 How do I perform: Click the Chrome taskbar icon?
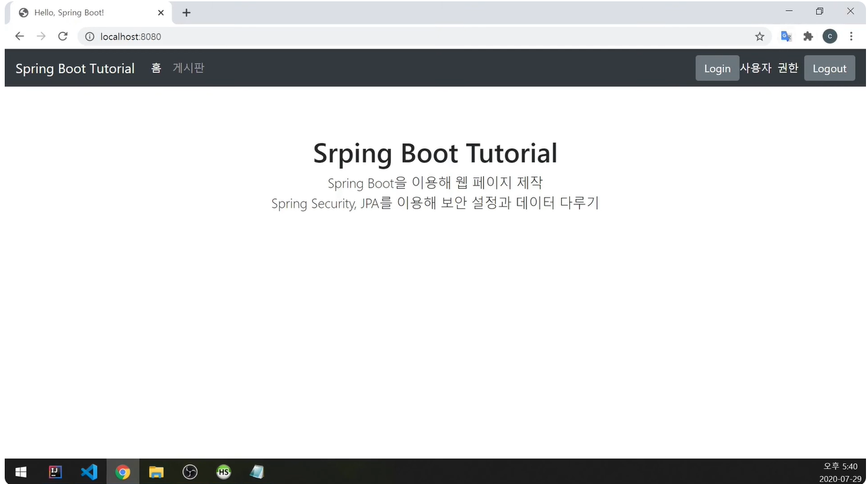pos(122,472)
